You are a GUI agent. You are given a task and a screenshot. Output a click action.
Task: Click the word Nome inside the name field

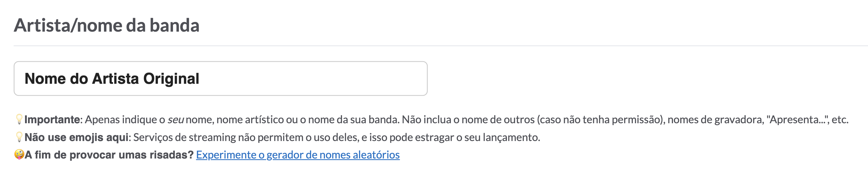(x=45, y=79)
